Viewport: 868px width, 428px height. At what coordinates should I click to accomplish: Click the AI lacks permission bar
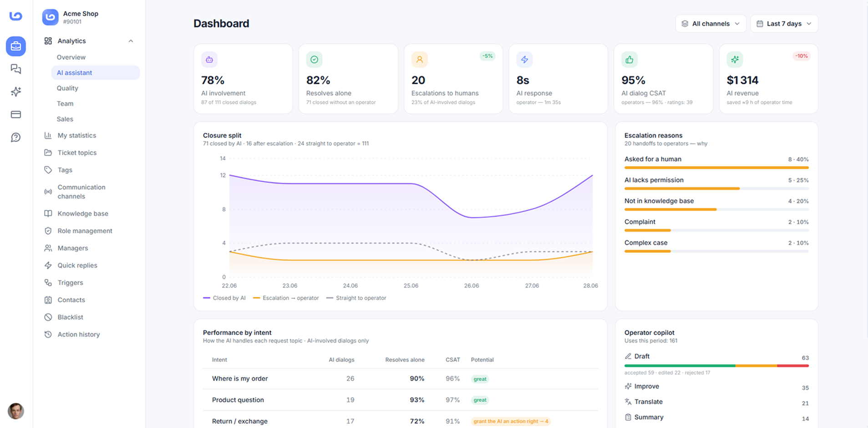[716, 189]
